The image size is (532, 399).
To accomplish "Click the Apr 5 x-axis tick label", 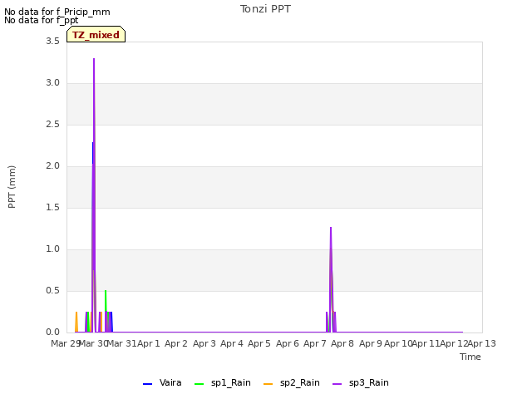I will tap(259, 343).
